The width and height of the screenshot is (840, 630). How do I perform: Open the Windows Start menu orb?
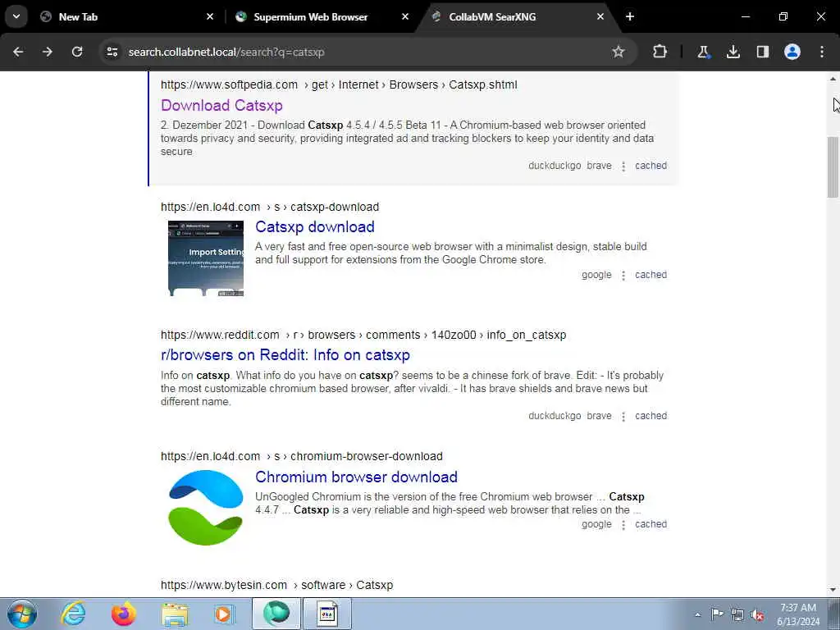tap(22, 614)
